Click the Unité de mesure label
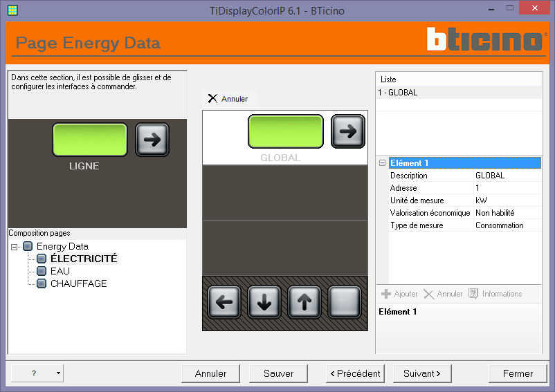The height and width of the screenshot is (392, 555). click(417, 200)
